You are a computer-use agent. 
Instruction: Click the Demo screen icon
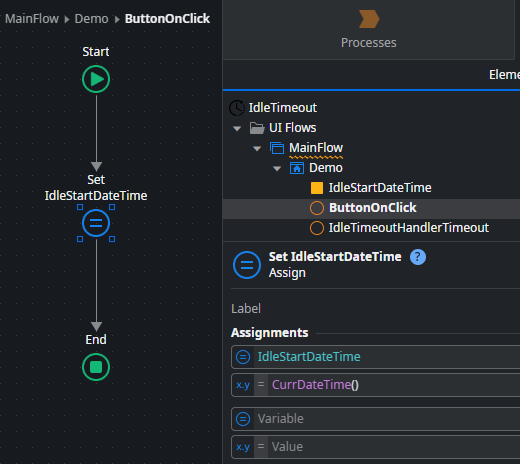tap(297, 168)
